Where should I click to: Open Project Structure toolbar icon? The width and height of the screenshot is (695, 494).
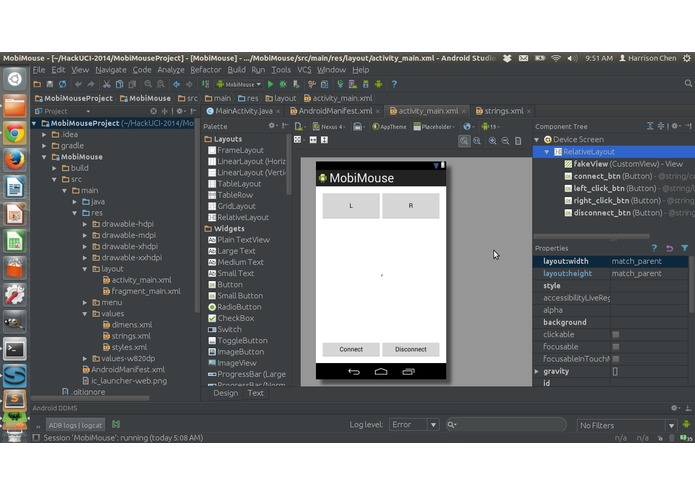click(x=324, y=84)
